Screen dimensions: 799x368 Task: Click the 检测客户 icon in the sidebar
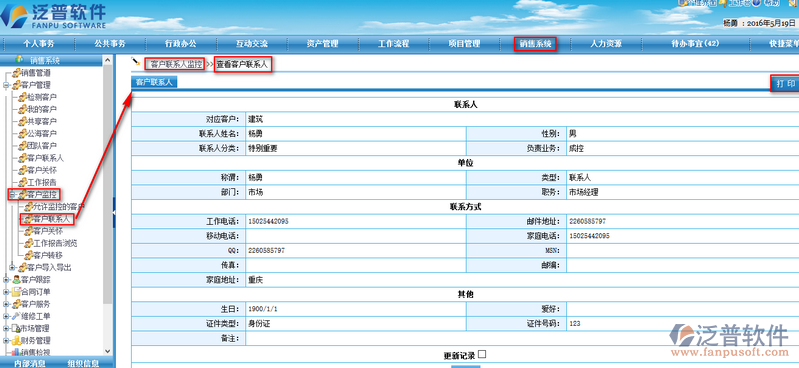pyautogui.click(x=22, y=97)
